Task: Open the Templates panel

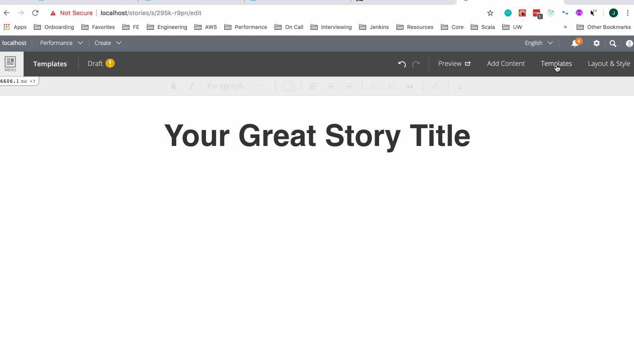Action: click(556, 64)
